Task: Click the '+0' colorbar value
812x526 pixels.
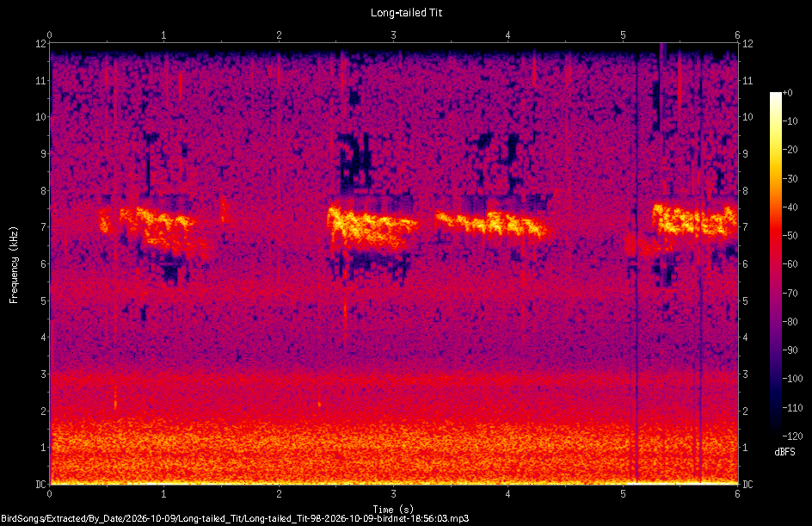Action: pyautogui.click(x=787, y=93)
